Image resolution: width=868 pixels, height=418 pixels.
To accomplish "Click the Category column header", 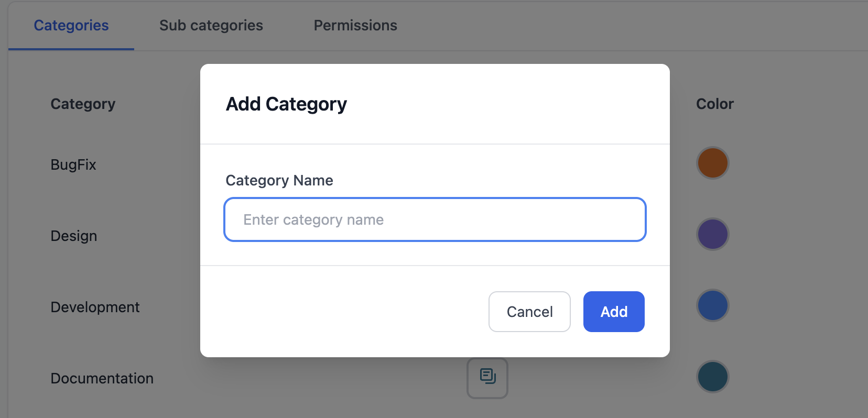I will point(83,104).
